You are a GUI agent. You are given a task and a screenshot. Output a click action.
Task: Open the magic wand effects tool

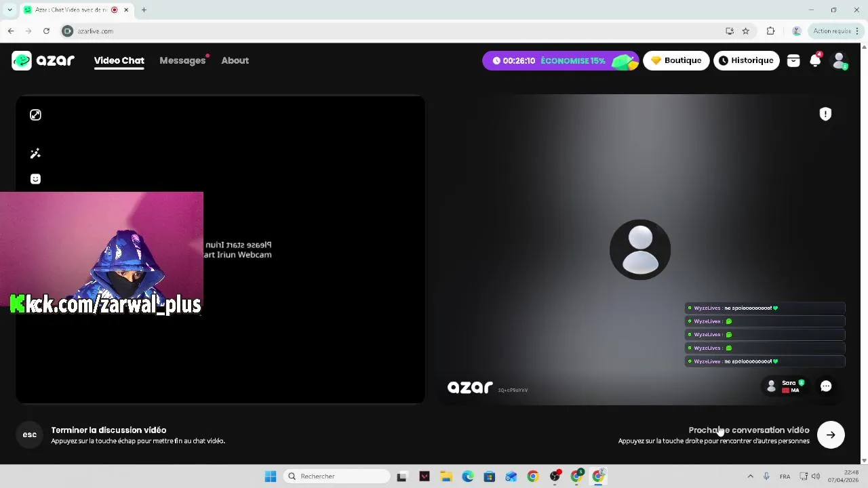point(35,154)
